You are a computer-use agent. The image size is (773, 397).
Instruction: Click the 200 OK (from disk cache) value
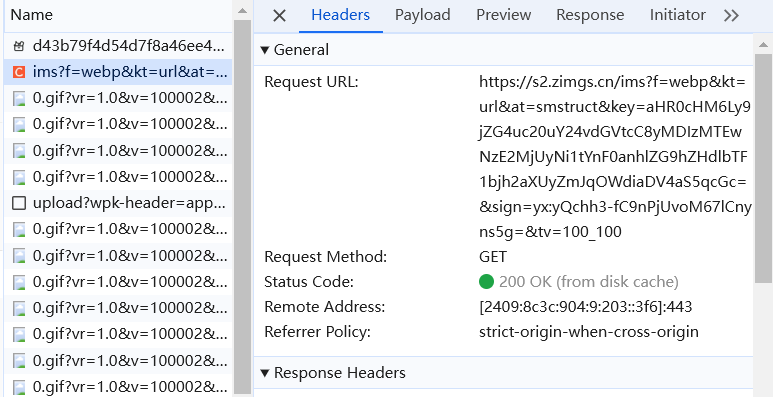[589, 282]
